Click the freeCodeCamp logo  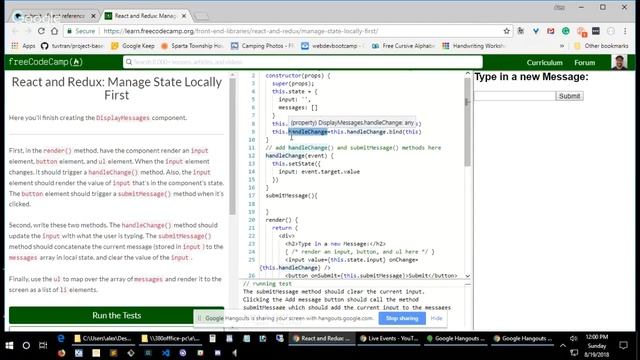pos(45,62)
